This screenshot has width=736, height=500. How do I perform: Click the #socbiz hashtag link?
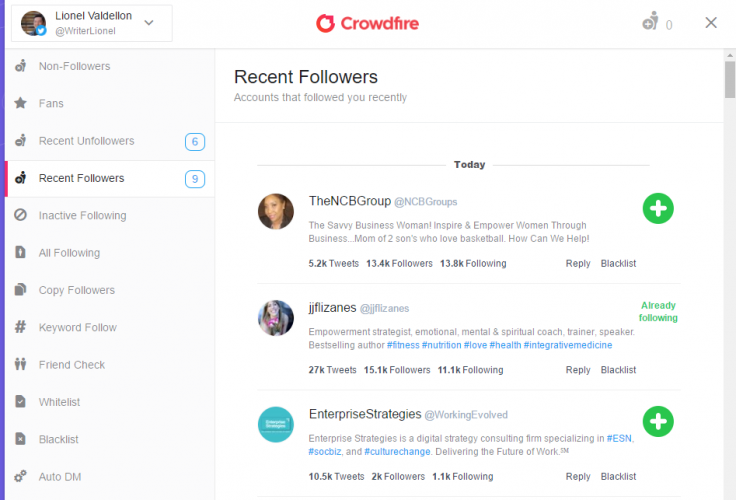click(x=324, y=452)
